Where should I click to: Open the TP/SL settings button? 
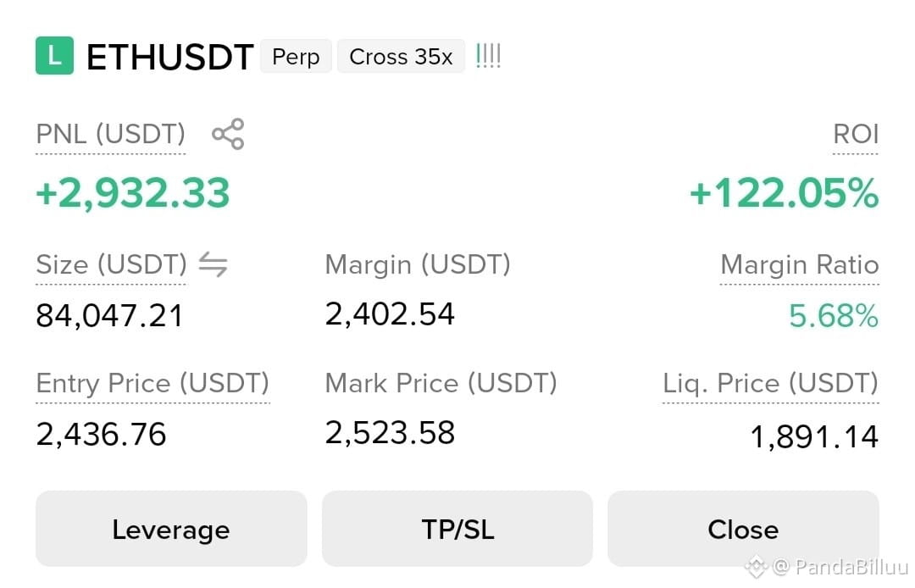click(457, 529)
